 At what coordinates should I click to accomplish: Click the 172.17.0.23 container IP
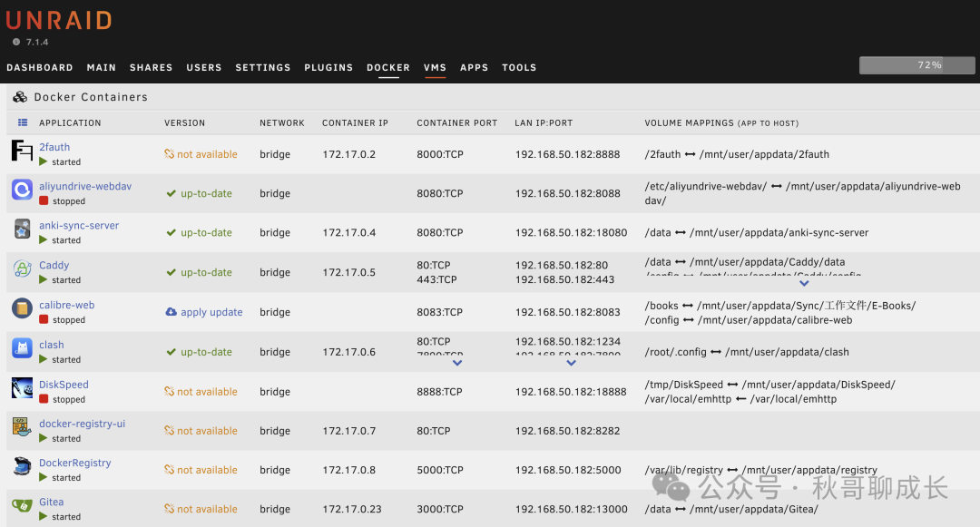tap(352, 509)
